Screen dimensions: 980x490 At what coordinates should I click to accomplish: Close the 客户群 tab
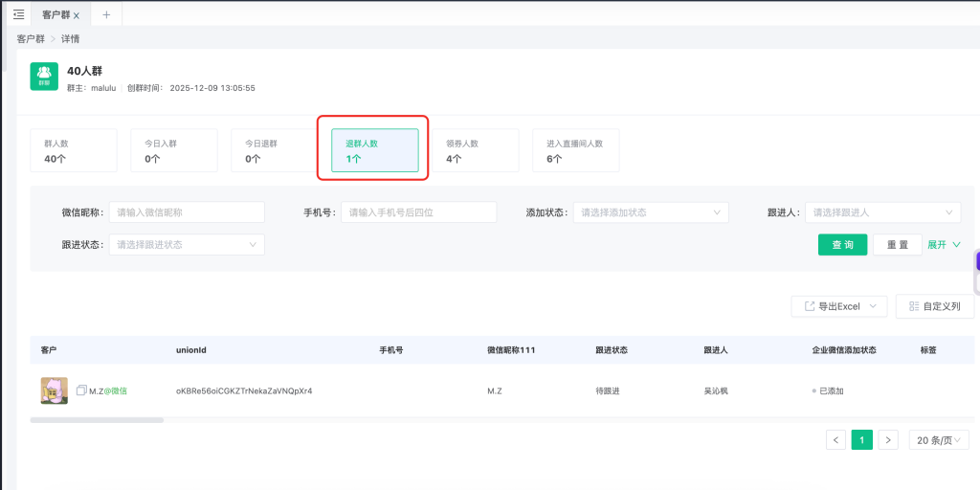[77, 15]
